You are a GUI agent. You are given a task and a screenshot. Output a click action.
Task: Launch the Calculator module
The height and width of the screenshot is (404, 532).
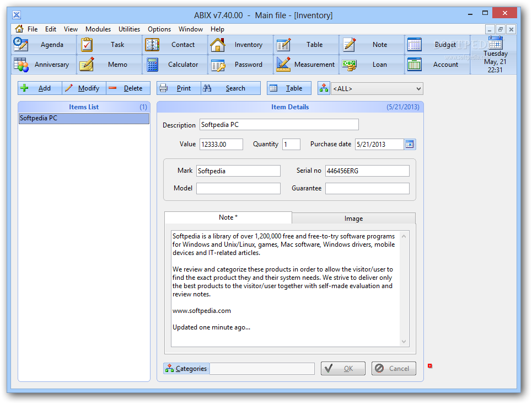pos(175,65)
